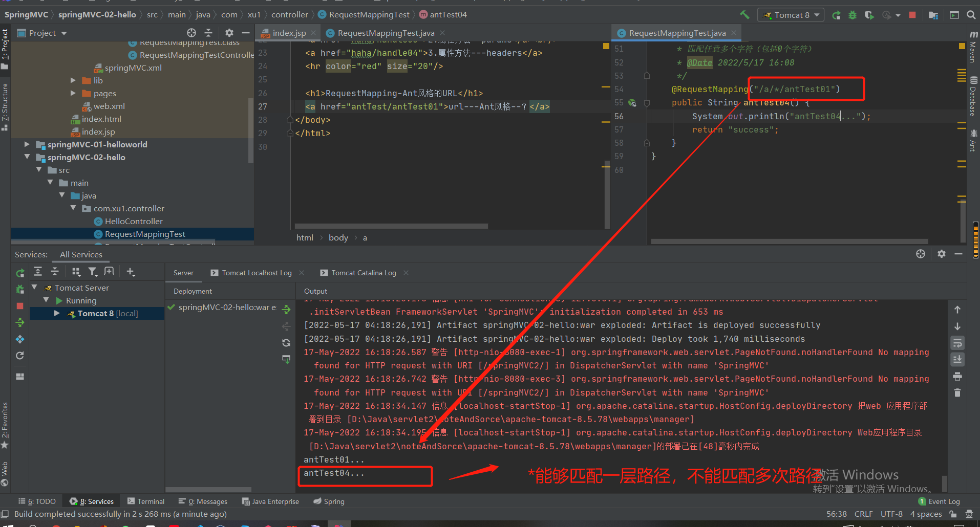Open the 6: TODO tool window
Viewport: 980px width, 527px height.
pyautogui.click(x=37, y=501)
